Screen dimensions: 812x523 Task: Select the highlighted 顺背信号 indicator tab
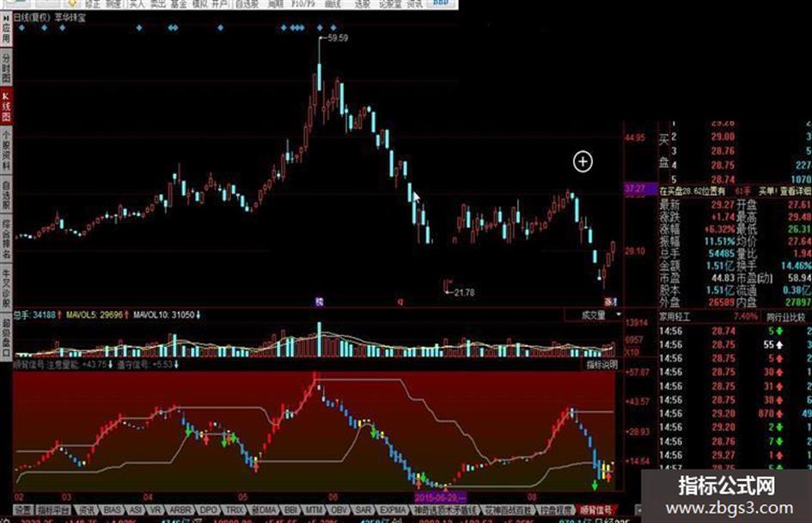pyautogui.click(x=596, y=510)
